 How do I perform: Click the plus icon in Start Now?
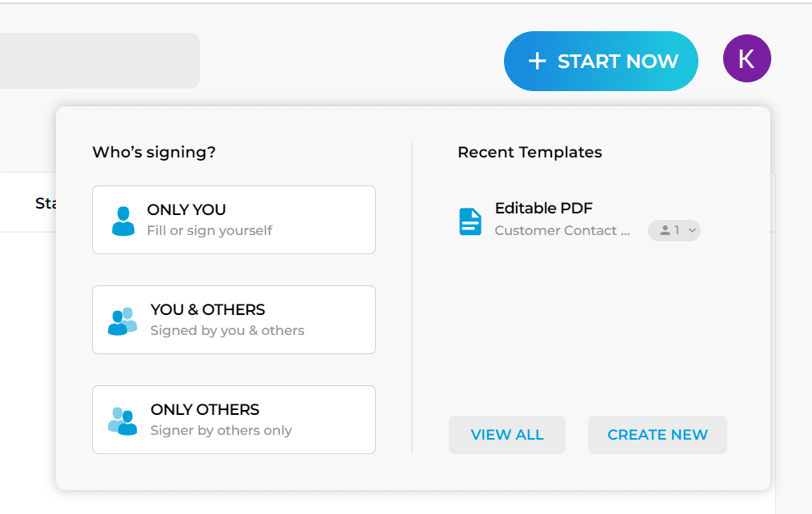538,62
